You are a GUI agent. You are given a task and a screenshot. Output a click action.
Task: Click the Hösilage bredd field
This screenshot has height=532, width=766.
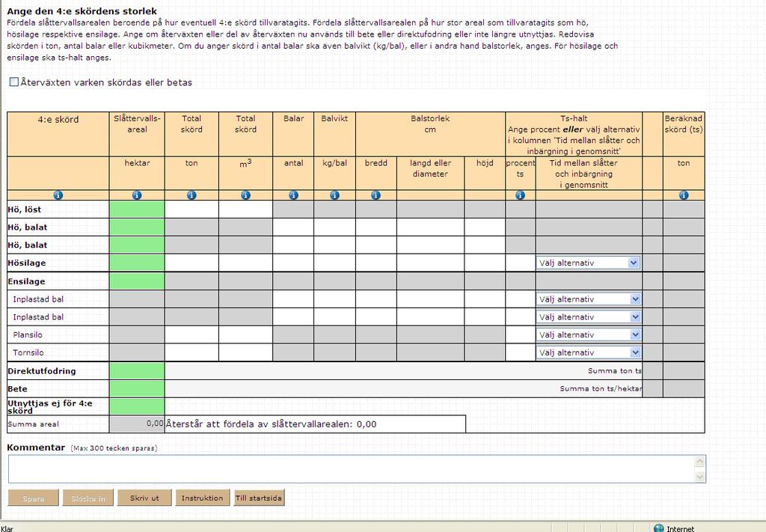click(x=376, y=263)
